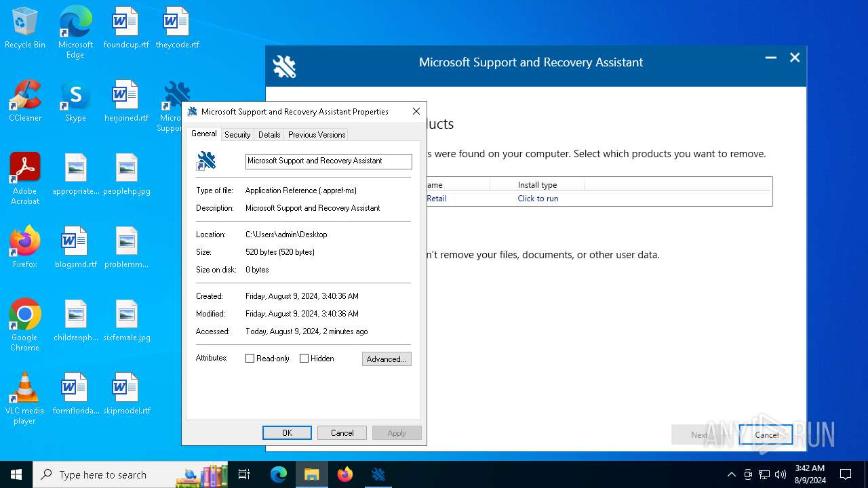This screenshot has width=868, height=488.
Task: Select the peoplehp.jpg desktop file
Action: 126,175
